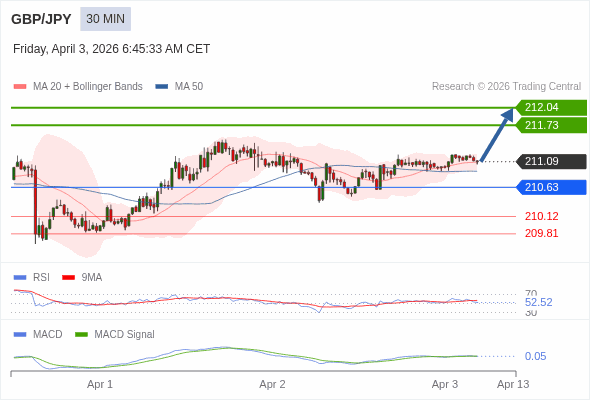Click the 30 MIN timeframe badge
The width and height of the screenshot is (590, 400).
coord(105,19)
